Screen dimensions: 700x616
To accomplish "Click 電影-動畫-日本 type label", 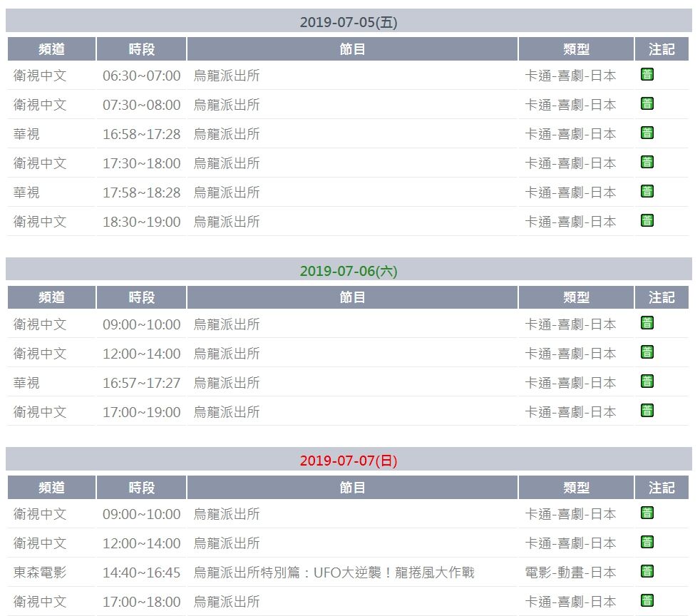I will (570, 573).
